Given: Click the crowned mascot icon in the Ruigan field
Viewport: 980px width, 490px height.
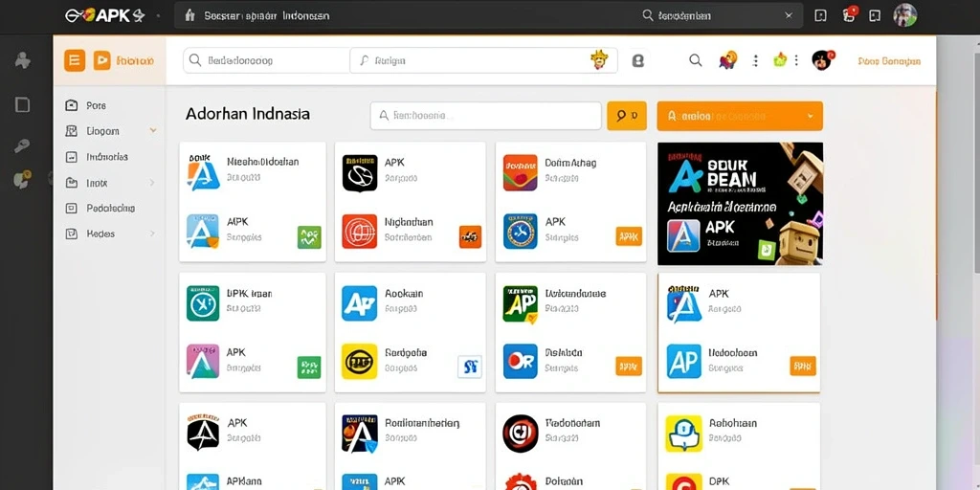Looking at the screenshot, I should 599,60.
